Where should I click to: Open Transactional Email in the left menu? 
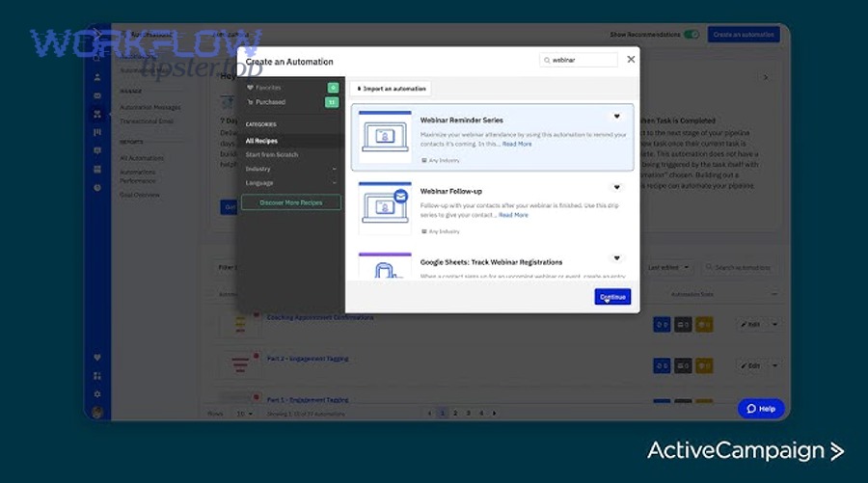[147, 121]
